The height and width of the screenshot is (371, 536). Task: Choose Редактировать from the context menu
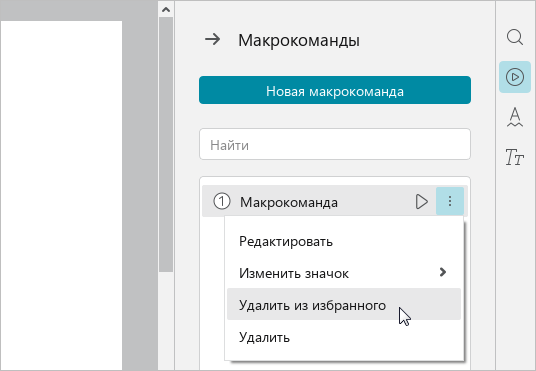pos(344,241)
